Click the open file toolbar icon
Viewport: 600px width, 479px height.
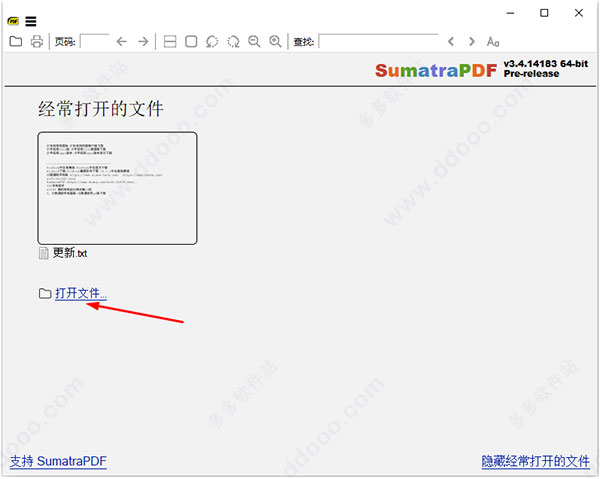16,41
